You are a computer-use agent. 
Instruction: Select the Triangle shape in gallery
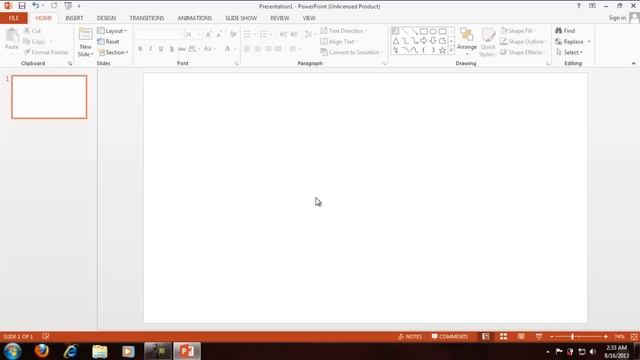coord(396,41)
